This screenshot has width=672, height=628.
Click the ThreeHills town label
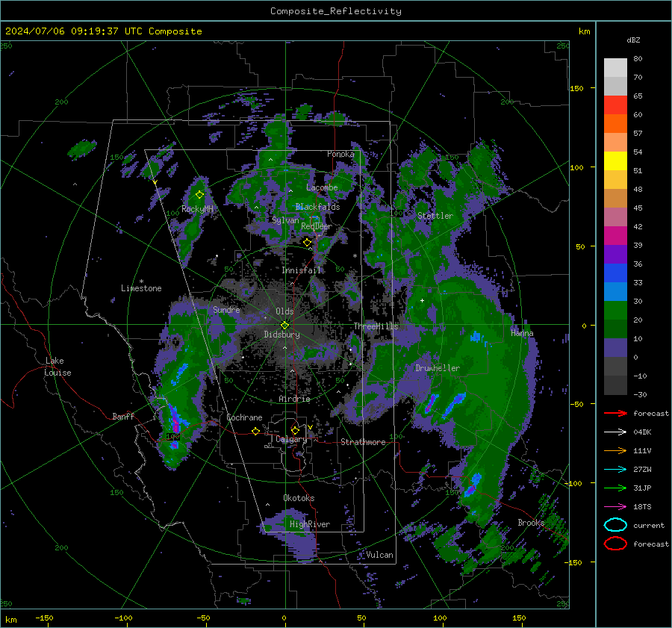click(376, 326)
